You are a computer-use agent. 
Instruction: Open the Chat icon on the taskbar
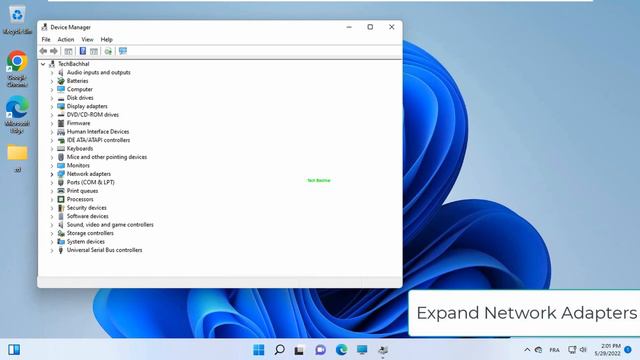coord(320,350)
